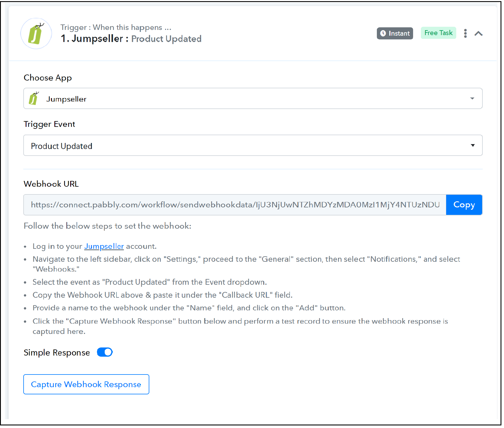The width and height of the screenshot is (504, 428).
Task: Click the step title Jumpseller : Product Updated
Action: (131, 39)
